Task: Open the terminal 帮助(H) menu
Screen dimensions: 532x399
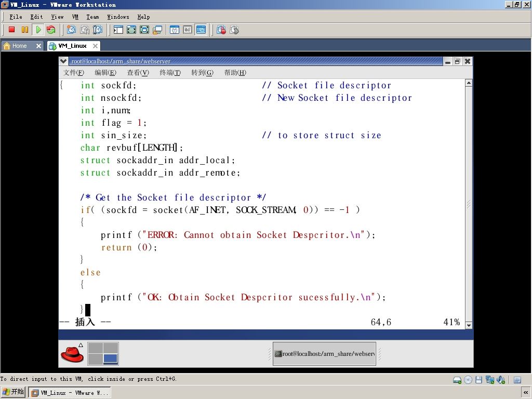Action: [235, 73]
